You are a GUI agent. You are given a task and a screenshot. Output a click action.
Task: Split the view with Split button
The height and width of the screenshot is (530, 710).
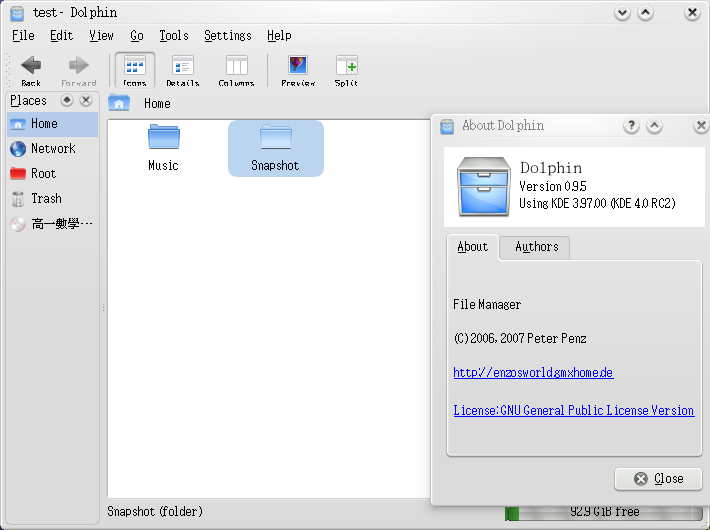[x=346, y=70]
